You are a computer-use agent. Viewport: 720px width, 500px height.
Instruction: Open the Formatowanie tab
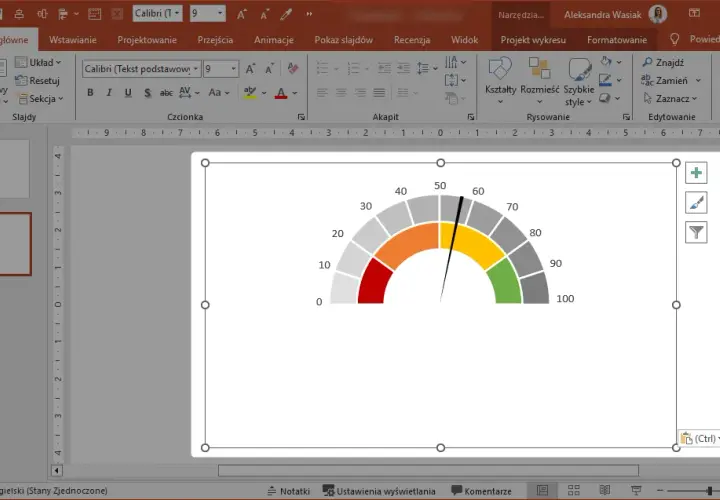(x=617, y=40)
